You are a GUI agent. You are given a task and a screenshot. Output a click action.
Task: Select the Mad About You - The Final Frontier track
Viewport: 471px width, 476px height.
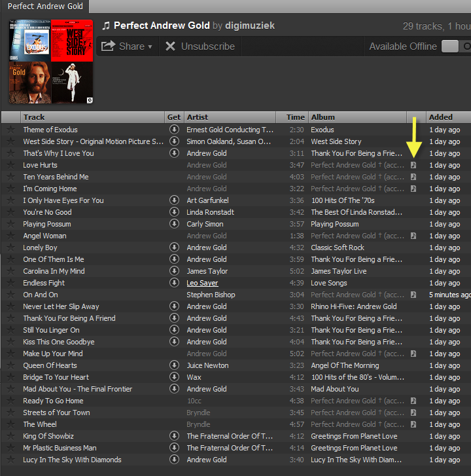click(78, 389)
